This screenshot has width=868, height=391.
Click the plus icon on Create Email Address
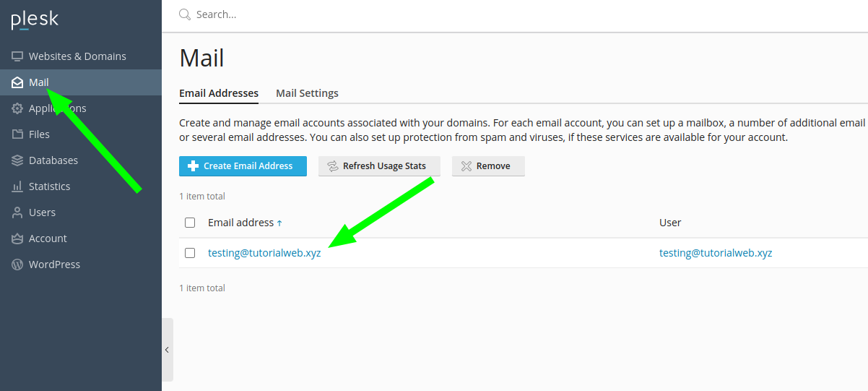pyautogui.click(x=193, y=166)
